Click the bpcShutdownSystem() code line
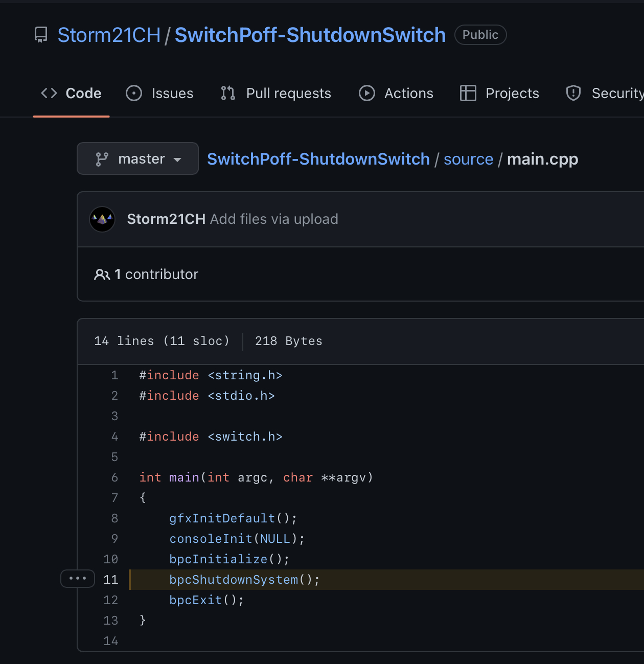The image size is (644, 664). 244,580
